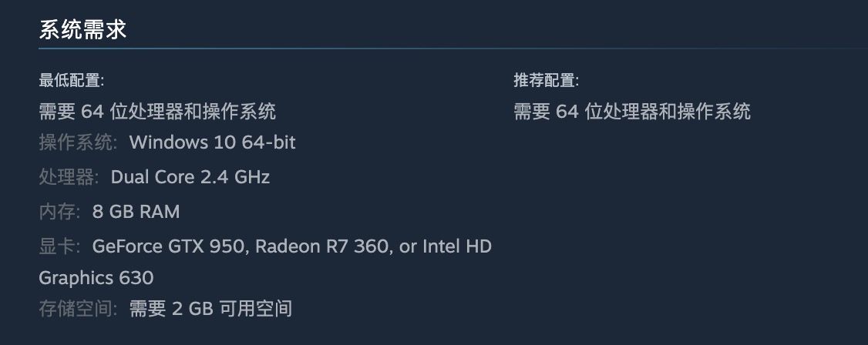Click the minimum 需要 64 位处理器和操作系统 line
The height and width of the screenshot is (345, 868).
(157, 112)
